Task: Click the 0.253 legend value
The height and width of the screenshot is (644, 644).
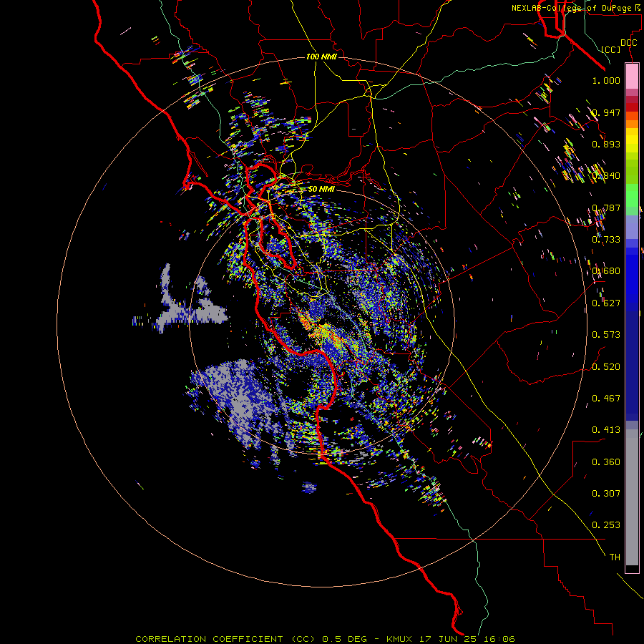Action: (x=606, y=525)
